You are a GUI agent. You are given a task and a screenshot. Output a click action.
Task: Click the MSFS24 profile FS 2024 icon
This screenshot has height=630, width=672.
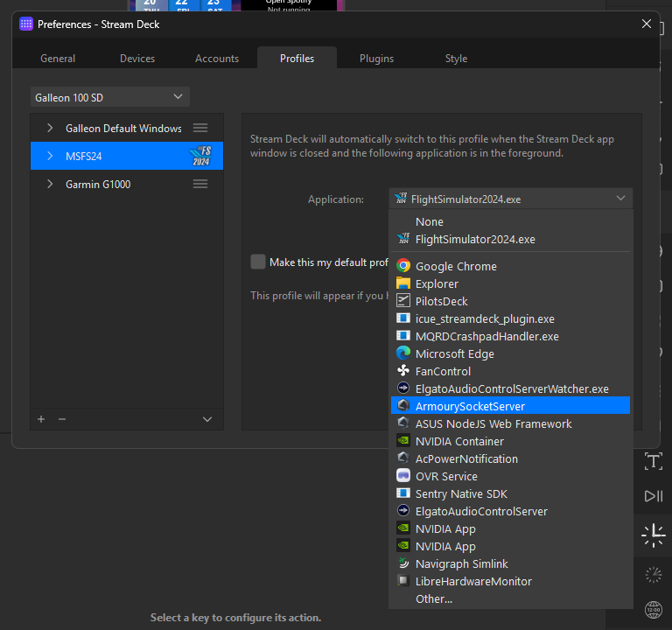pyautogui.click(x=200, y=156)
